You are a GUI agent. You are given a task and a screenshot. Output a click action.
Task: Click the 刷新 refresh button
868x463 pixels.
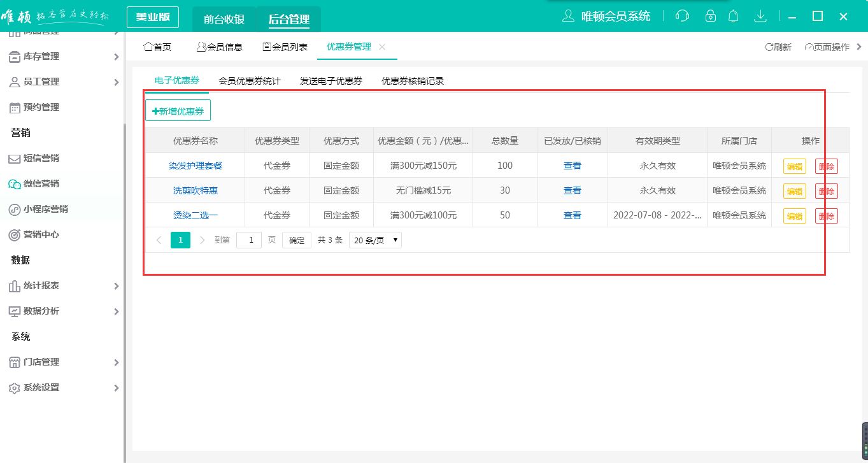[x=778, y=47]
